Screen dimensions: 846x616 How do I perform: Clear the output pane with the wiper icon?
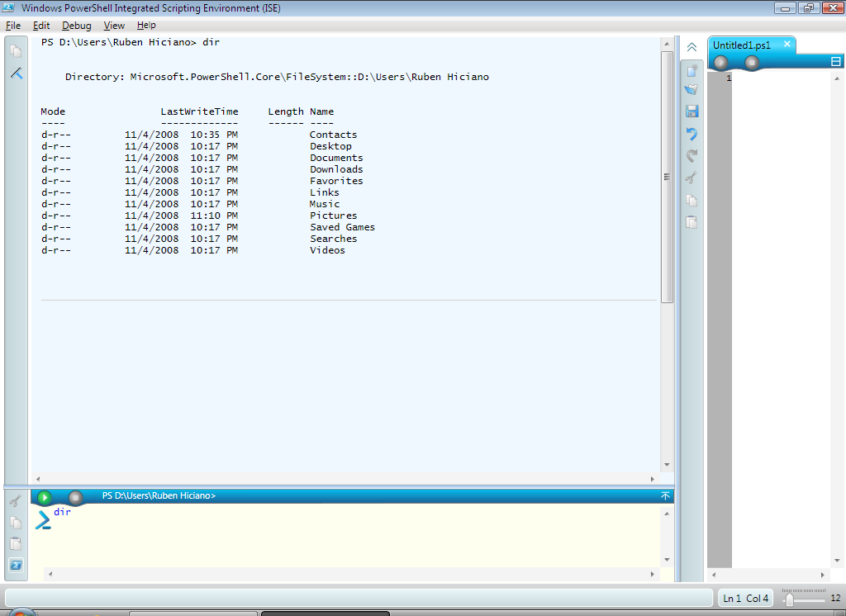tap(17, 73)
